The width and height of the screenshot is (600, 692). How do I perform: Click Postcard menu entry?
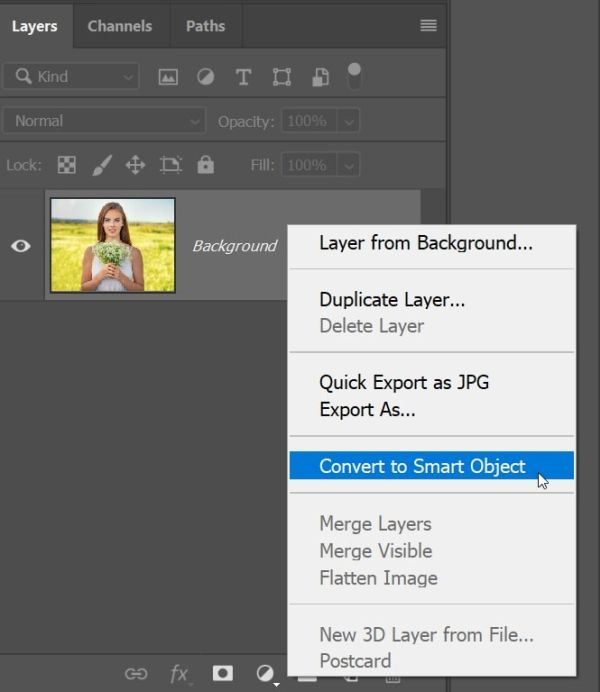(432, 661)
